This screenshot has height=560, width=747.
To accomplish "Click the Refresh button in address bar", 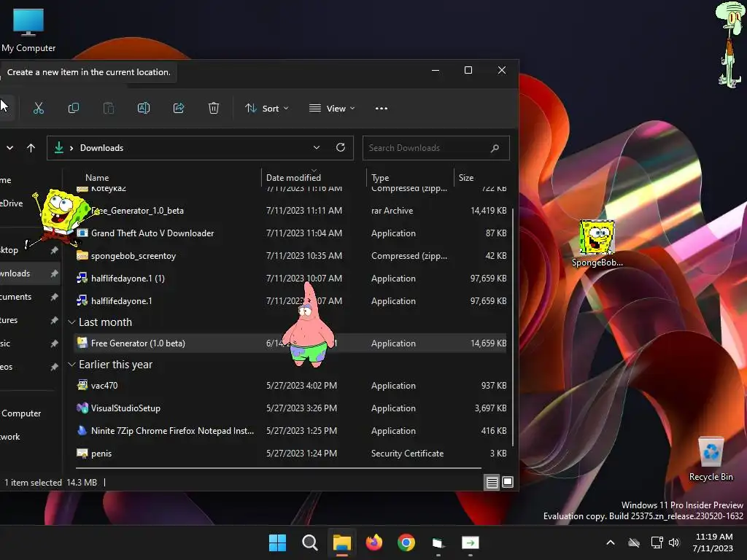I will click(340, 147).
